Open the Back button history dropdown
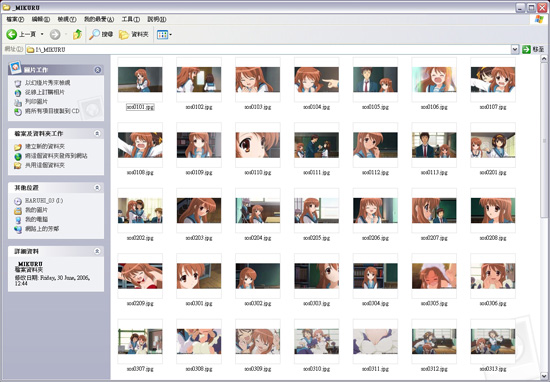Viewport: 550px width, 382px height. [x=42, y=34]
